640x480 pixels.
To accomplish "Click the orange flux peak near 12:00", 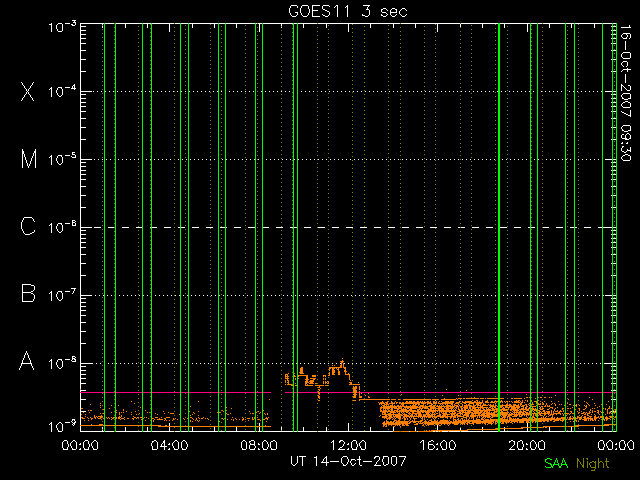I will tap(342, 362).
